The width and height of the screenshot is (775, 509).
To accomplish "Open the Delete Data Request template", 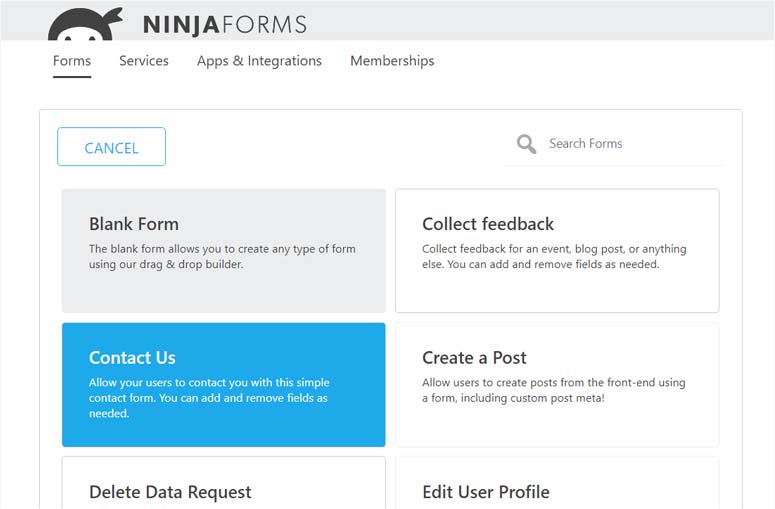I will 223,483.
